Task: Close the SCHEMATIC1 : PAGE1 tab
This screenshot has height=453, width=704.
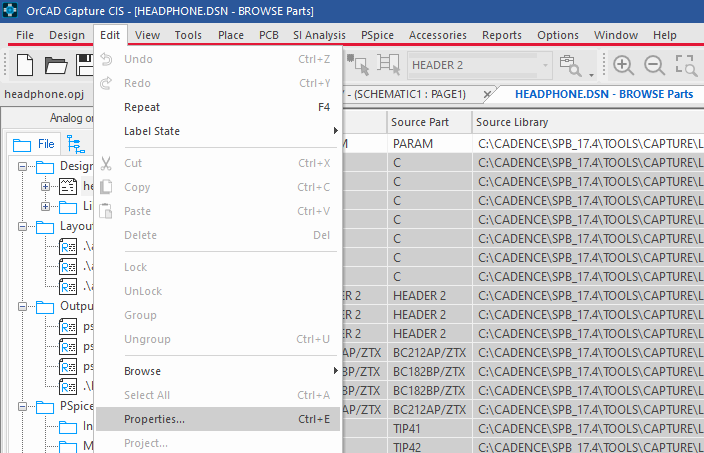Action: [x=487, y=94]
